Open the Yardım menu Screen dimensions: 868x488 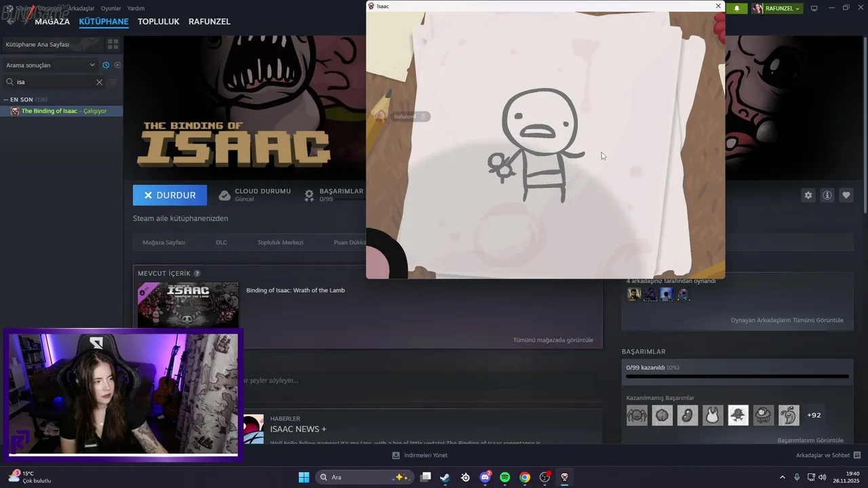click(136, 8)
